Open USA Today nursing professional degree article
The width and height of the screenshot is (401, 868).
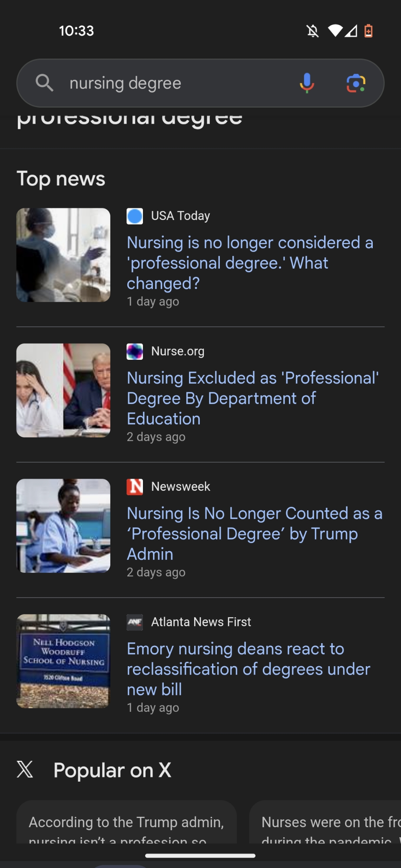(250, 263)
